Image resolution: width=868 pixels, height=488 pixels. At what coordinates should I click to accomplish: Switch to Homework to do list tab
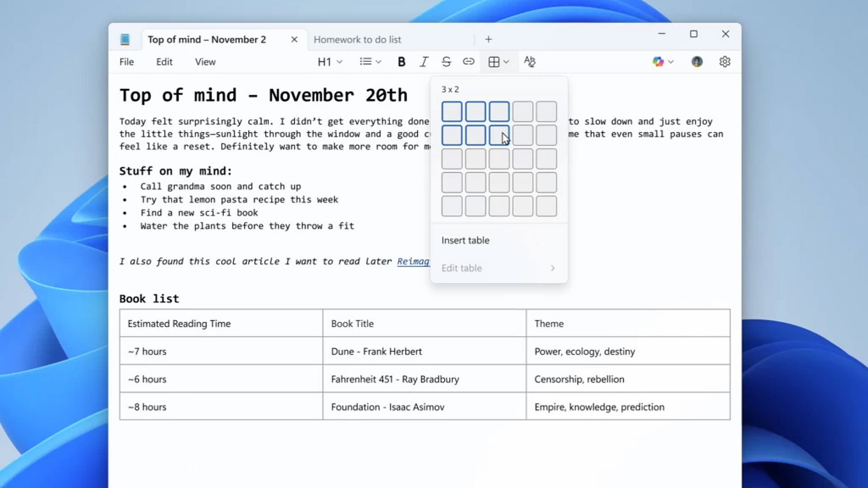[x=357, y=40]
